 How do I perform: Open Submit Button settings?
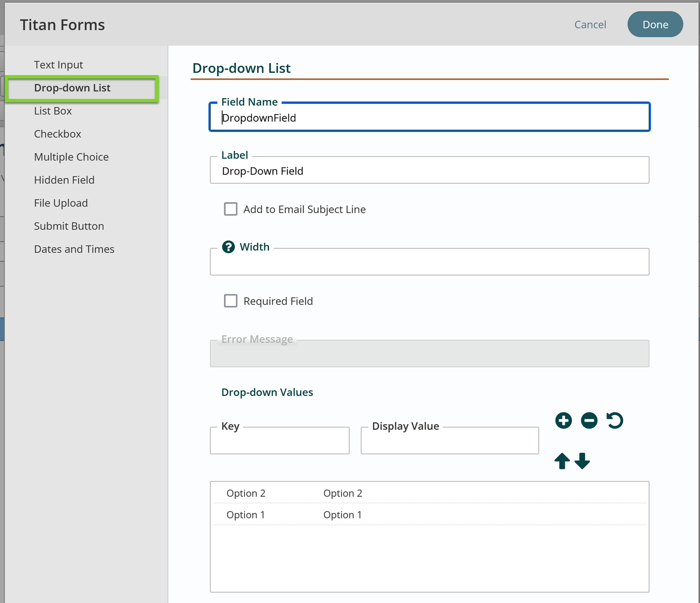click(69, 226)
